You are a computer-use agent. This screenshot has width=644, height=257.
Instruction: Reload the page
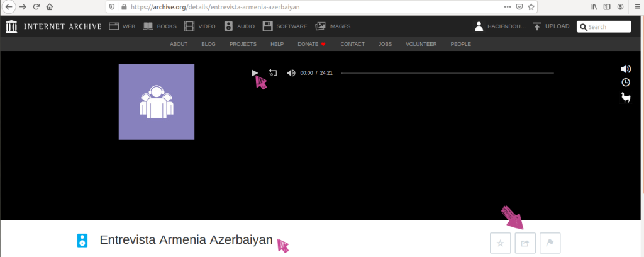36,7
